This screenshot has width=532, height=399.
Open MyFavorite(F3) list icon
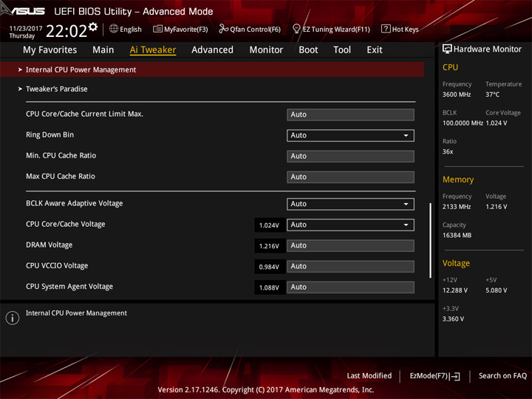(157, 29)
